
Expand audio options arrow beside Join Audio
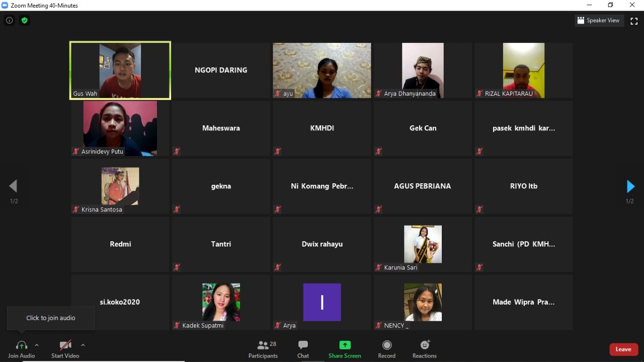(x=37, y=345)
